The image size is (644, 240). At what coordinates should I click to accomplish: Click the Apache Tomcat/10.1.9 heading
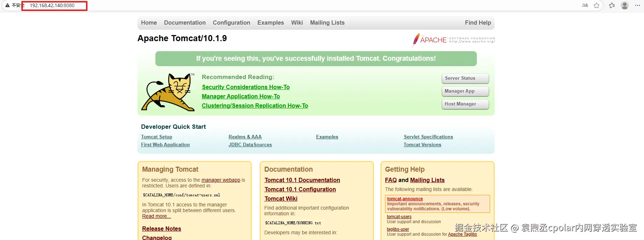(182, 38)
